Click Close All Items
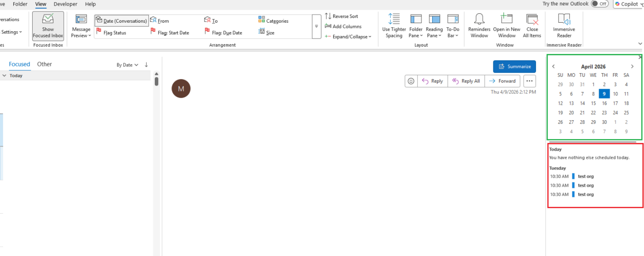Viewport: 644px width, 256px height. pos(532,26)
